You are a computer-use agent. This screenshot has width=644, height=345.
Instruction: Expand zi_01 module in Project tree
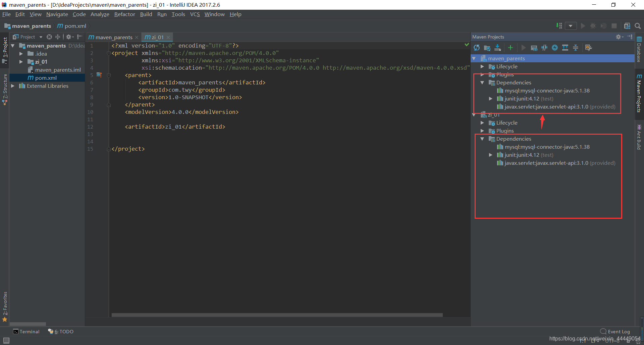[21, 62]
